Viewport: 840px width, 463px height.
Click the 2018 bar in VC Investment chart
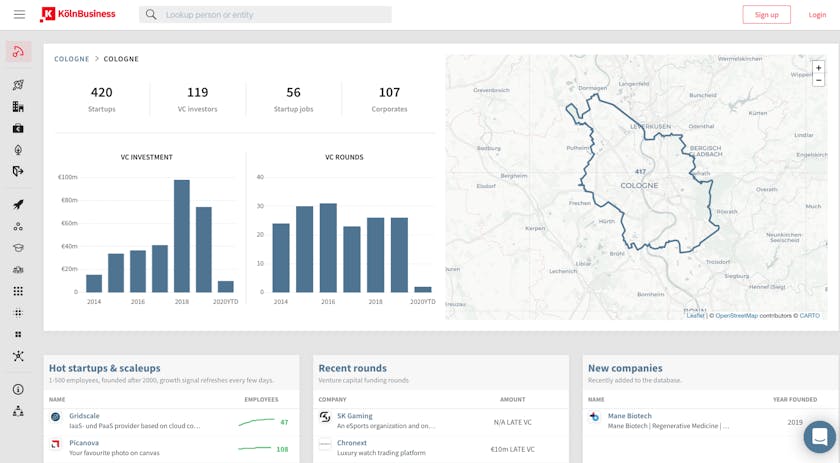tap(182, 236)
